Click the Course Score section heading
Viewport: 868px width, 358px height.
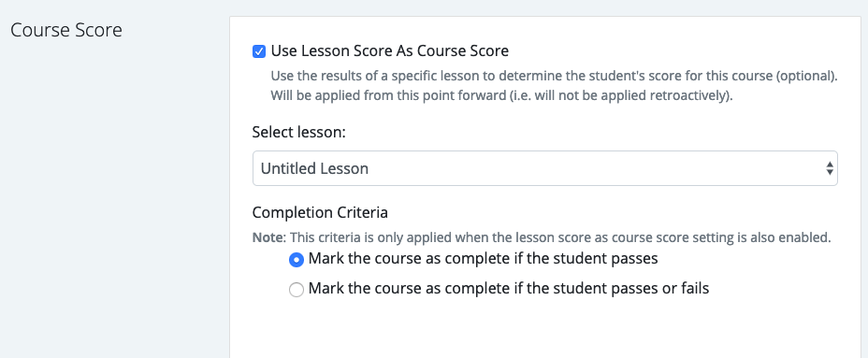pyautogui.click(x=65, y=30)
